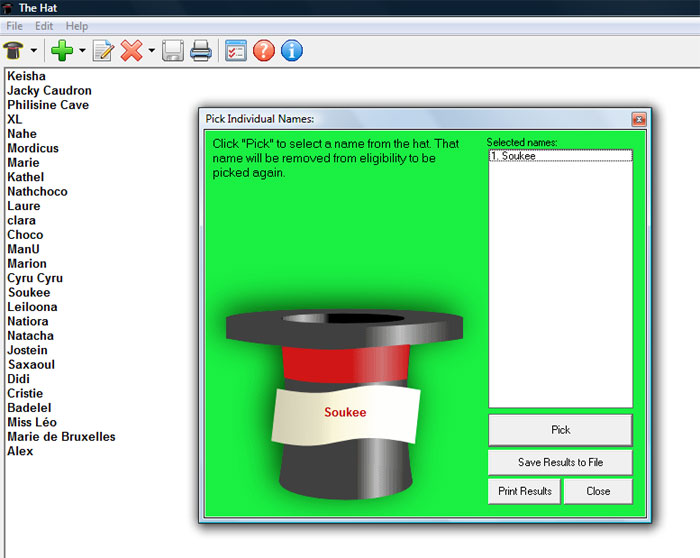Select Nathchoco in the names list
The height and width of the screenshot is (558, 700).
pos(37,192)
